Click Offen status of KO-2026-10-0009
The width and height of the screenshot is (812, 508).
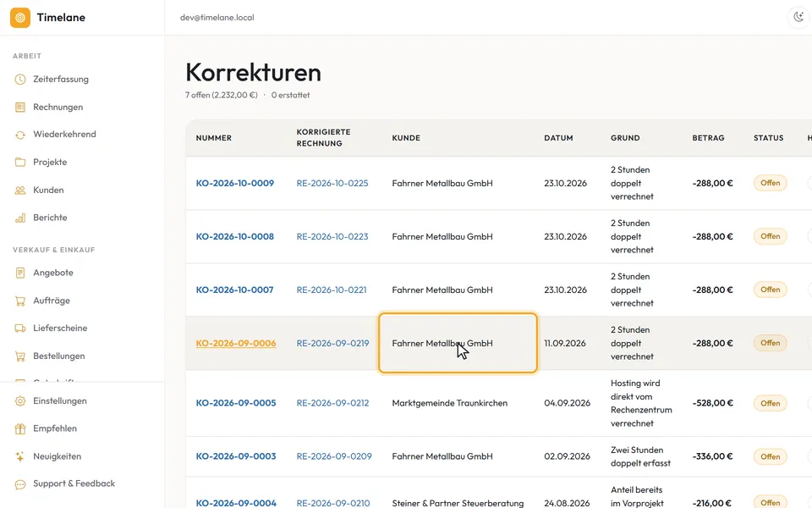pos(770,183)
